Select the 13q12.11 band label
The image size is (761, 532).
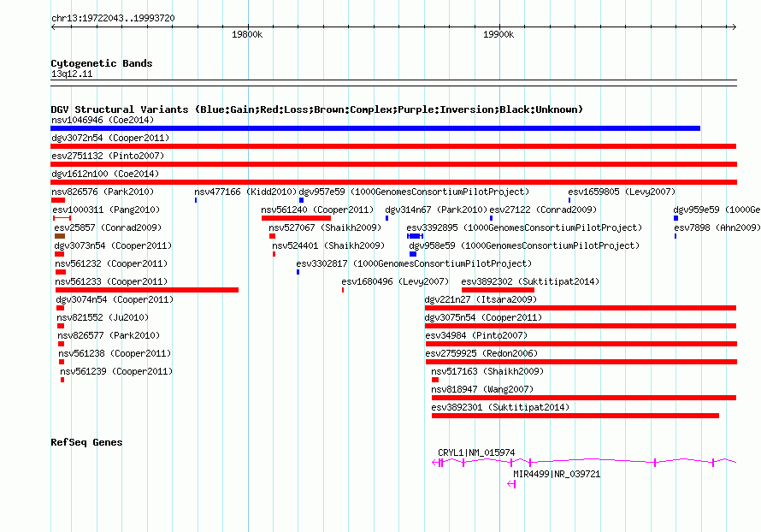coord(72,74)
